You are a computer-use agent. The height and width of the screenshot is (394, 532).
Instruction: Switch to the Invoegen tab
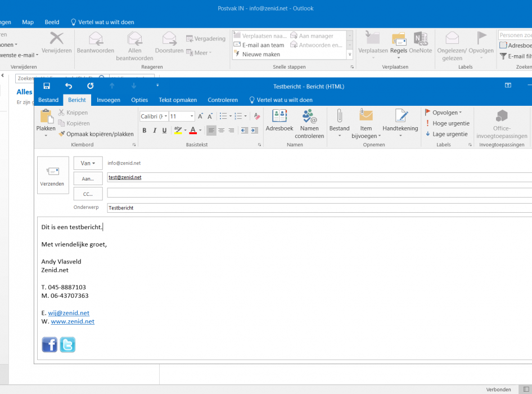coord(108,100)
